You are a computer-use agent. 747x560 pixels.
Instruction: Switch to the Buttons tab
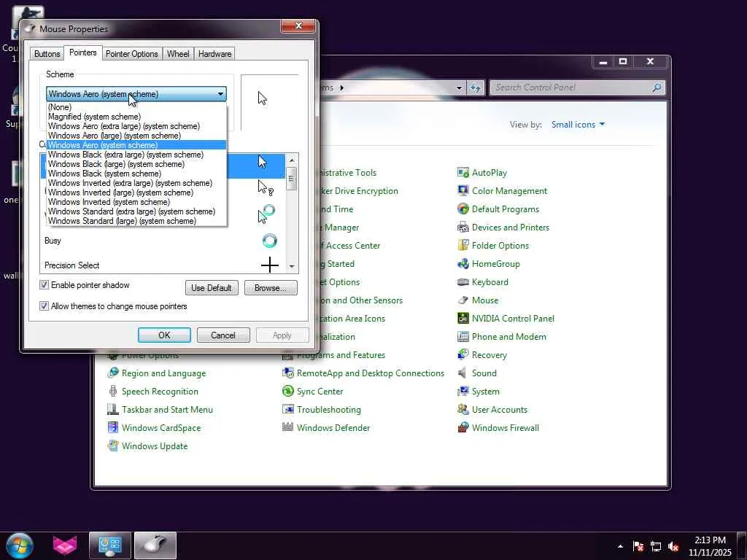tap(47, 54)
